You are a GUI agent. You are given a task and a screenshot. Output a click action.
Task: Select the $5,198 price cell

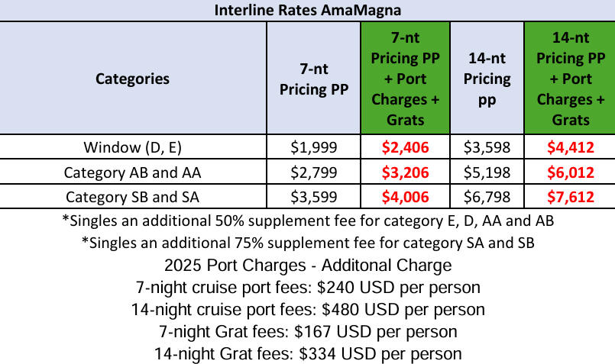487,172
